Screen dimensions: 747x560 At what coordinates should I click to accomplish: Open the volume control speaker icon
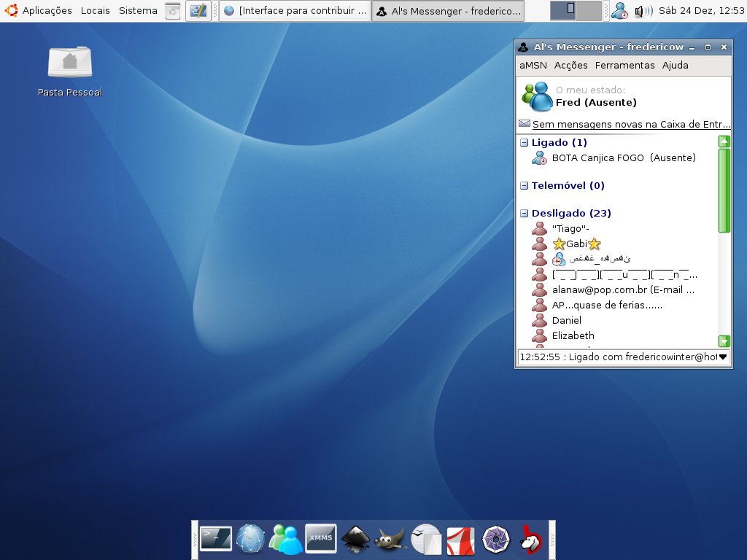tap(643, 10)
